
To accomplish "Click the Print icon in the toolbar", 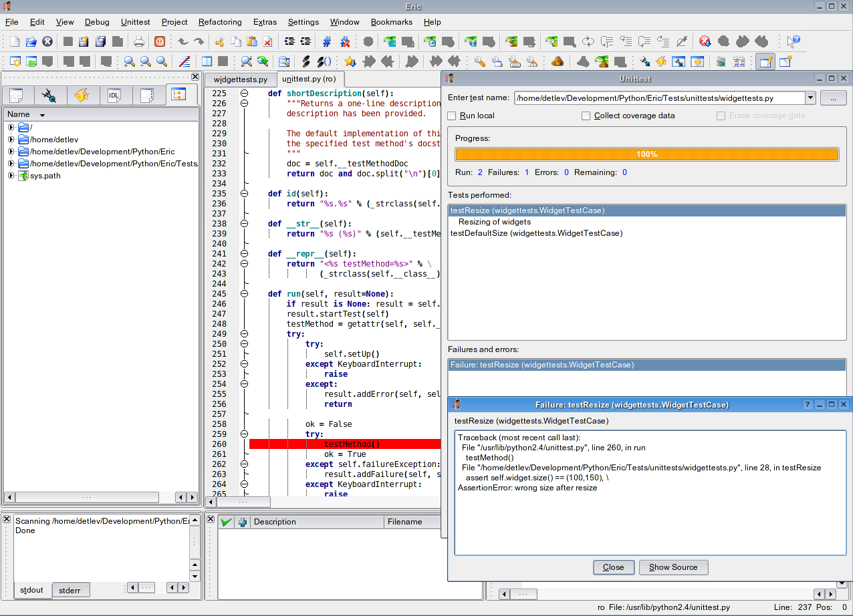I will [x=139, y=41].
